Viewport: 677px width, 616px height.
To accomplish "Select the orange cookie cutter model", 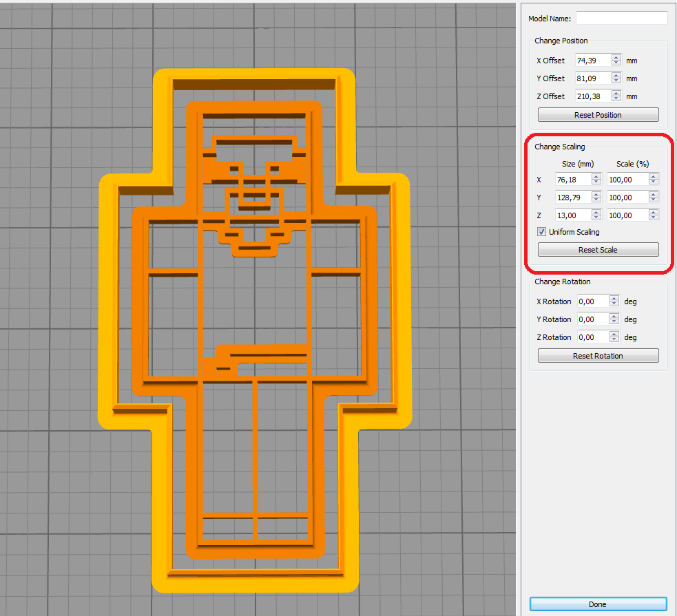I will 255,330.
